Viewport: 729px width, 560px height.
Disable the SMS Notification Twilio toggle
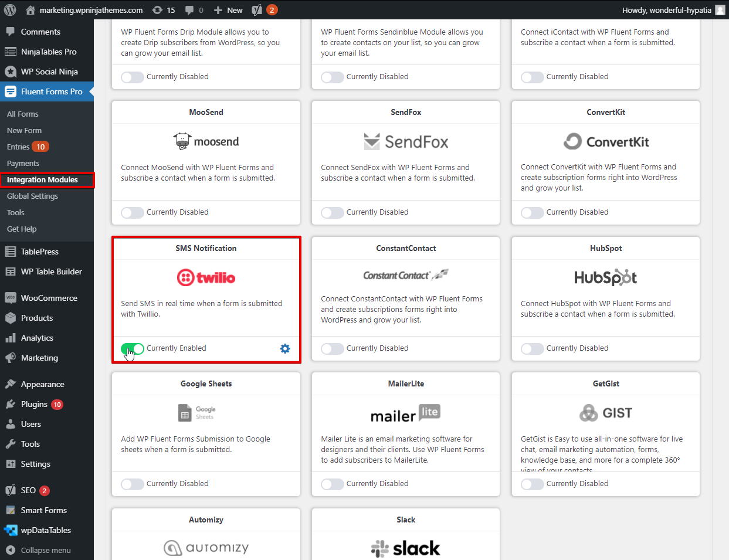tap(132, 348)
